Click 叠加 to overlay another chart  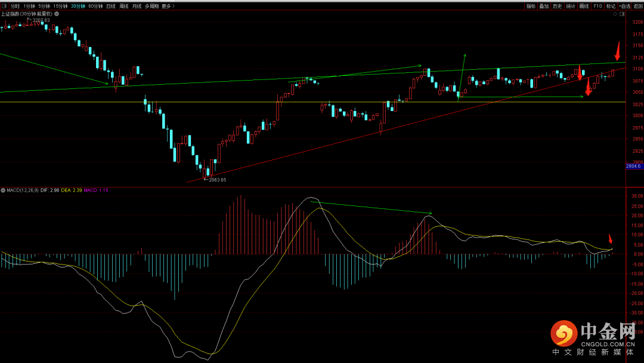544,6
